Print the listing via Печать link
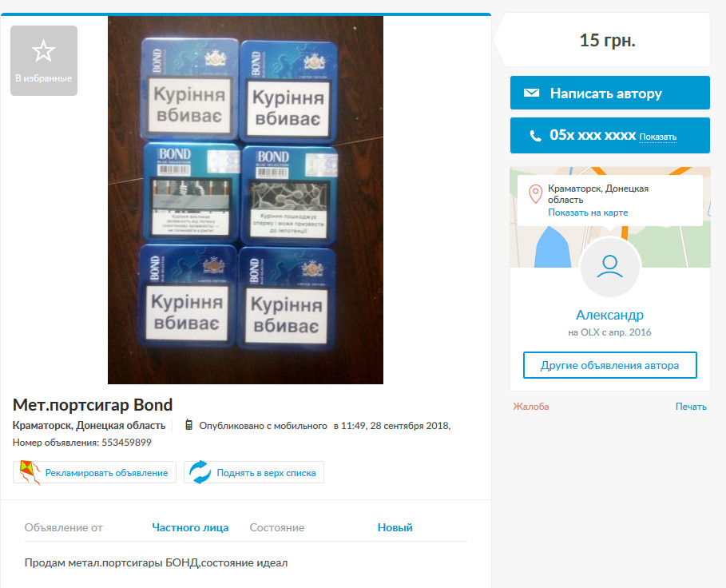 point(691,407)
